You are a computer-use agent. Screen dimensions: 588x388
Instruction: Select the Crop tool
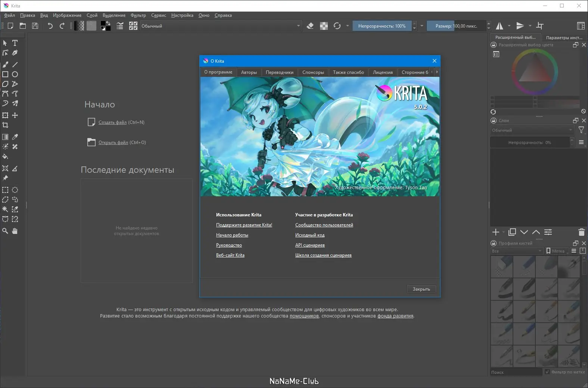5,125
